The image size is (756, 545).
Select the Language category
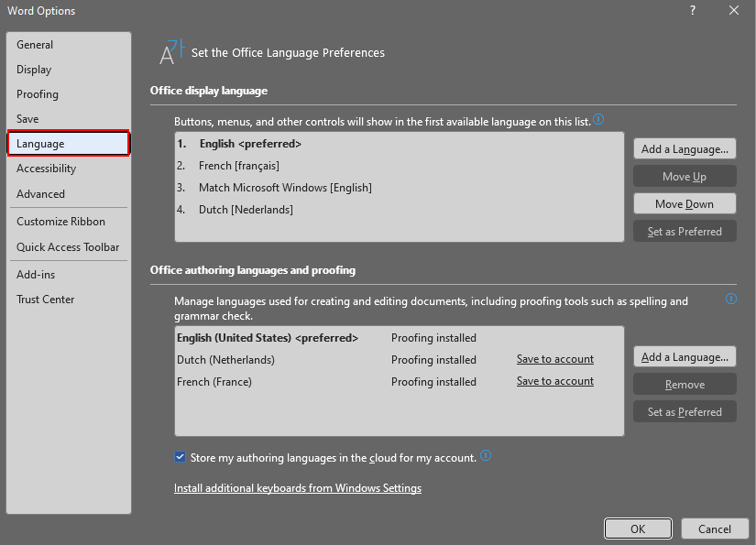(69, 144)
